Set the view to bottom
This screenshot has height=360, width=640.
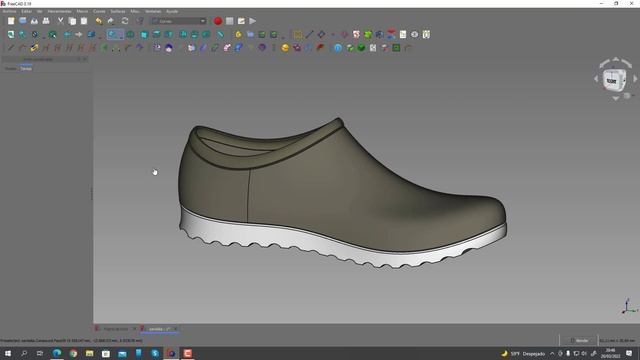[x=195, y=35]
